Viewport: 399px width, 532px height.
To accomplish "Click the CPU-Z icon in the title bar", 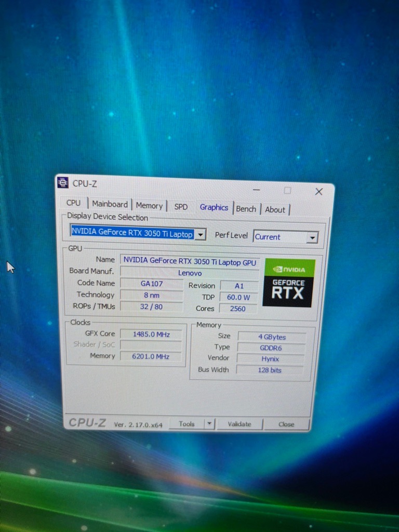I will coord(63,182).
